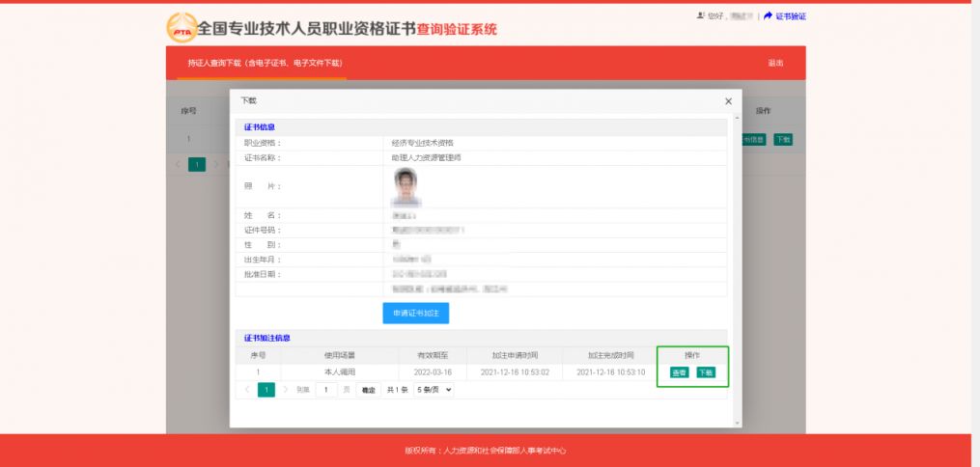
Task: Click the page number input box after 到第
Action: (x=326, y=390)
